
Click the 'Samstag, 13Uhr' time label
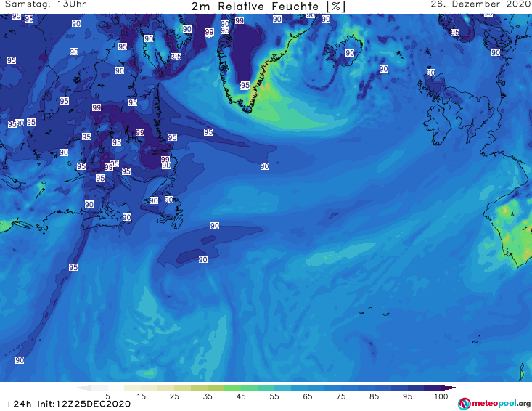[x=45, y=4]
